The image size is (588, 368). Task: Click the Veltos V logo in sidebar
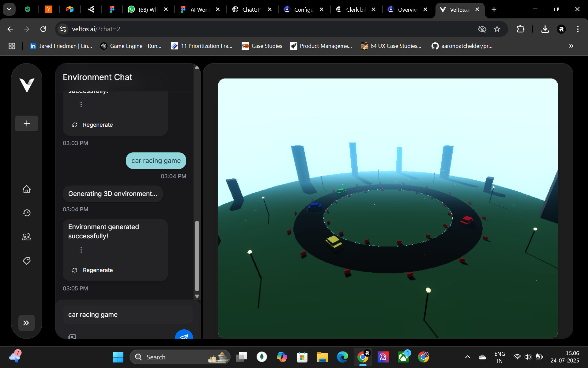coord(27,85)
